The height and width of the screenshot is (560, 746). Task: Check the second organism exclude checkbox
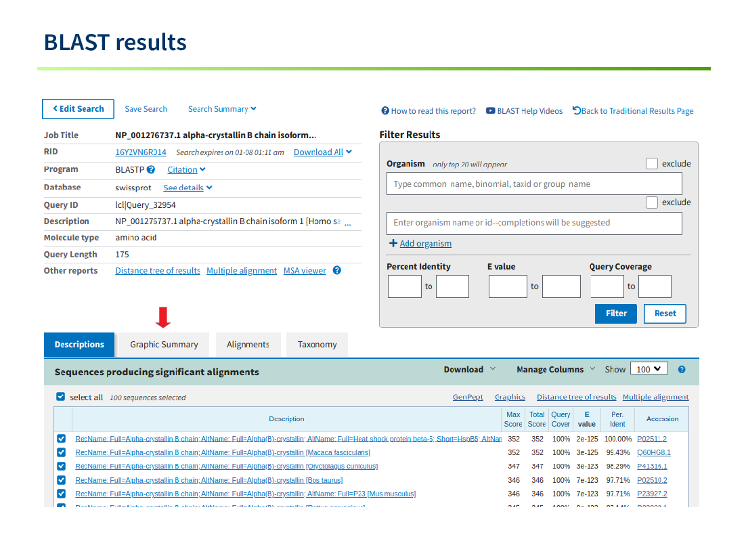coord(652,202)
